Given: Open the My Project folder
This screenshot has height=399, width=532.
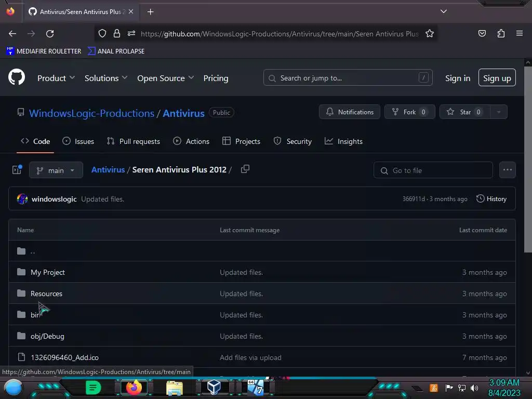Looking at the screenshot, I should point(47,272).
